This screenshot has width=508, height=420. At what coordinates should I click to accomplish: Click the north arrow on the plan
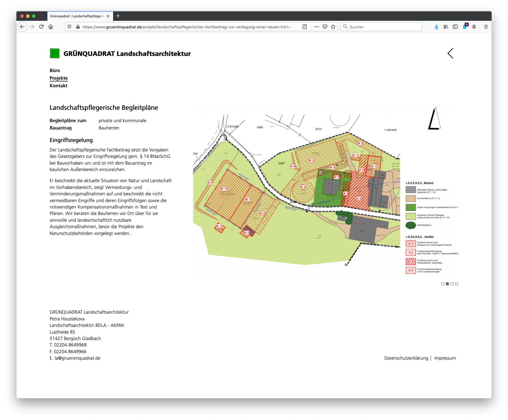coord(434,118)
